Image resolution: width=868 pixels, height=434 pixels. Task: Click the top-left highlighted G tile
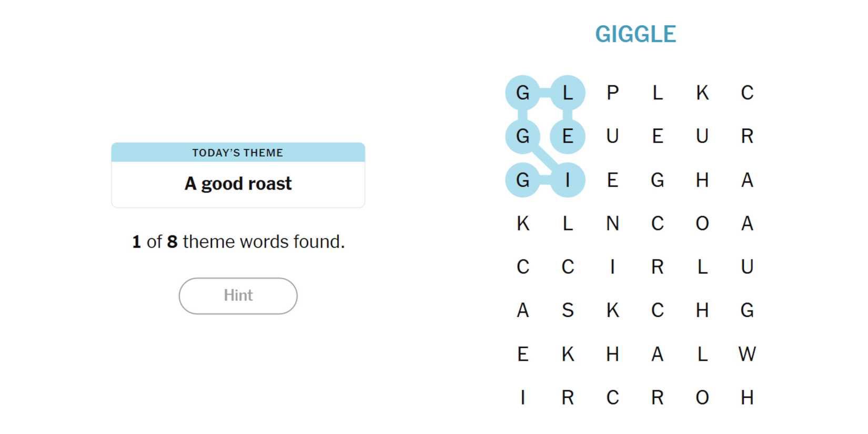[522, 93]
